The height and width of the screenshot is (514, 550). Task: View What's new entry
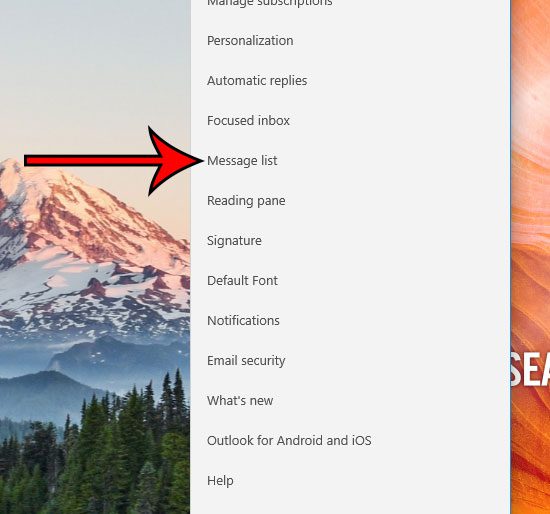(x=240, y=401)
